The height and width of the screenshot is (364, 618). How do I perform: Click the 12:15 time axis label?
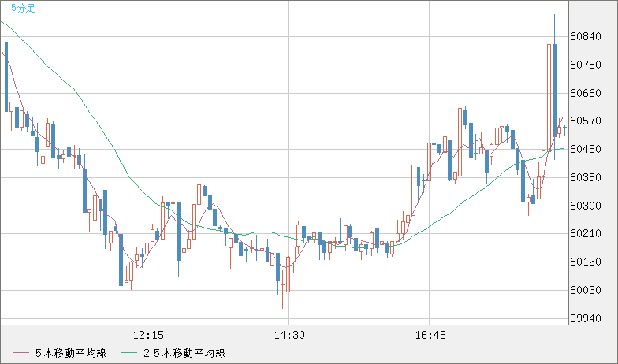click(x=148, y=336)
